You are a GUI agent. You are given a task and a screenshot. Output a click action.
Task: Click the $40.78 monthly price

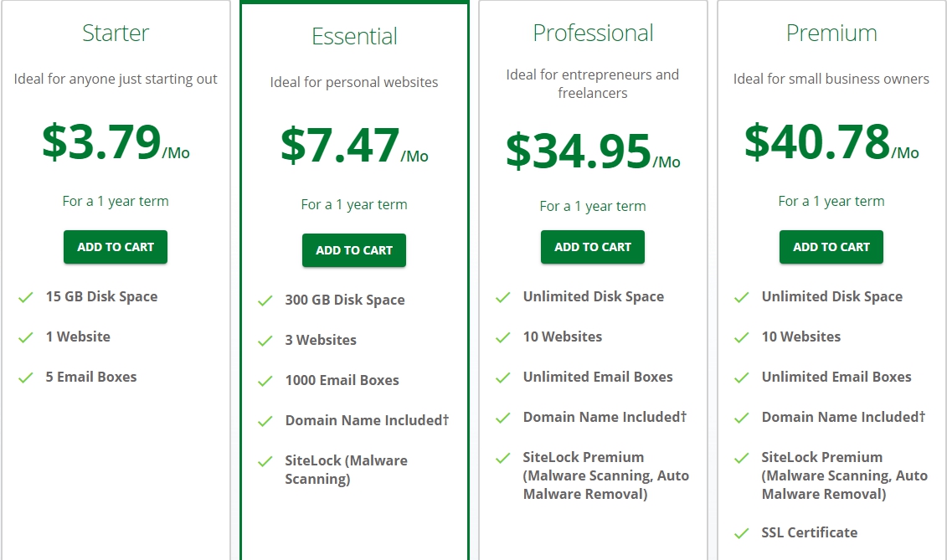pyautogui.click(x=817, y=141)
